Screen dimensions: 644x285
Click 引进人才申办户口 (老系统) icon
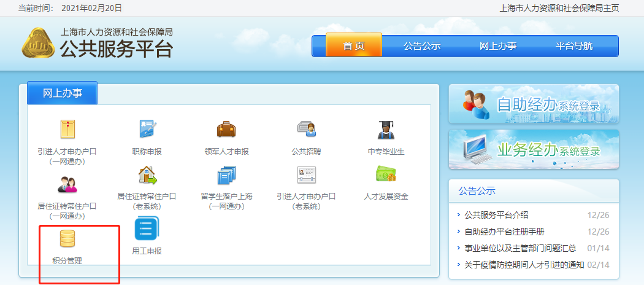[x=306, y=176]
